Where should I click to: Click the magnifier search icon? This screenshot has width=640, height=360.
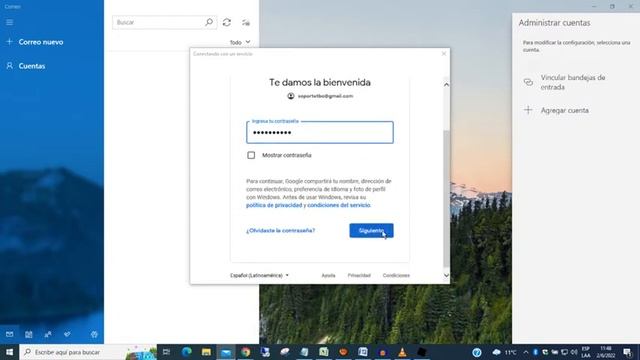pyautogui.click(x=209, y=22)
